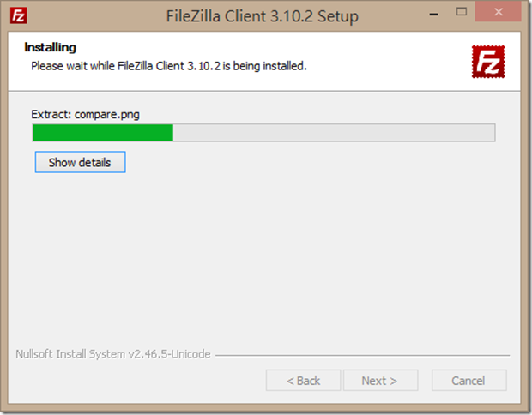Click the tan window border at bottom
The width and height of the screenshot is (532, 415).
point(264,408)
